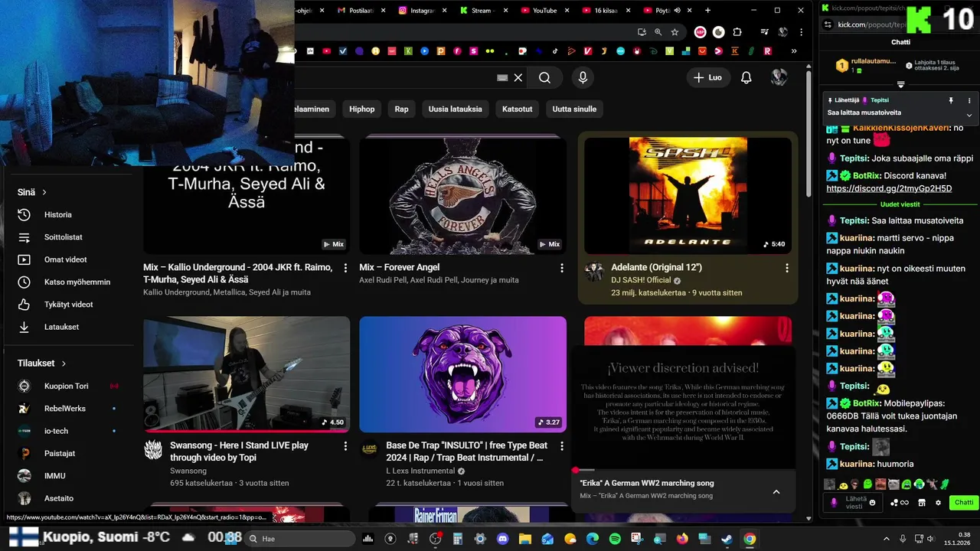
Task: Click the Luo create button
Action: [x=707, y=77]
